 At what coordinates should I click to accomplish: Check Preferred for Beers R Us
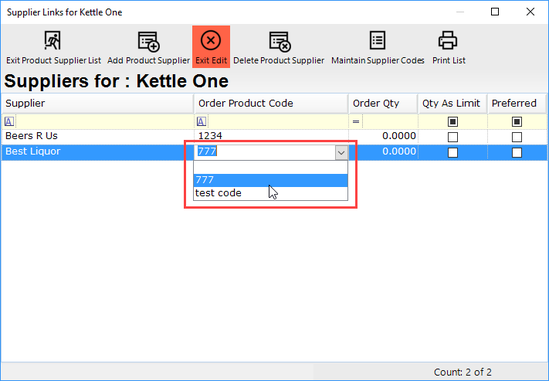pyautogui.click(x=517, y=137)
